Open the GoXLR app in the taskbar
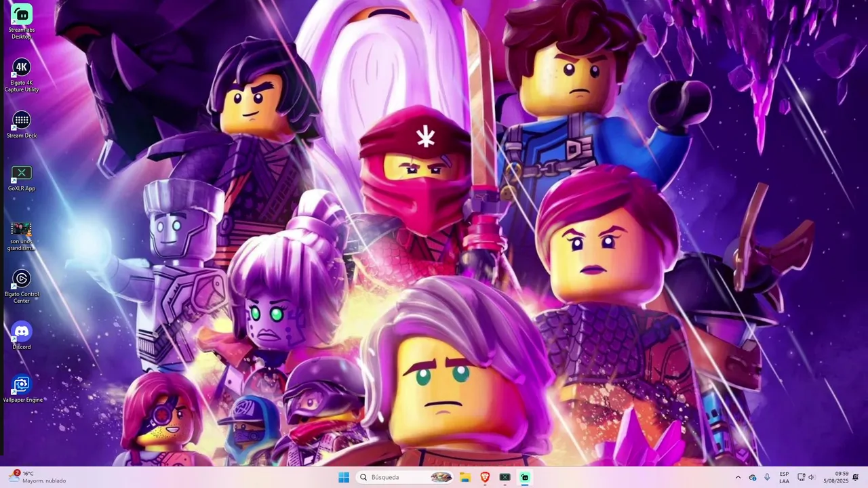This screenshot has width=868, height=488. pos(505,477)
